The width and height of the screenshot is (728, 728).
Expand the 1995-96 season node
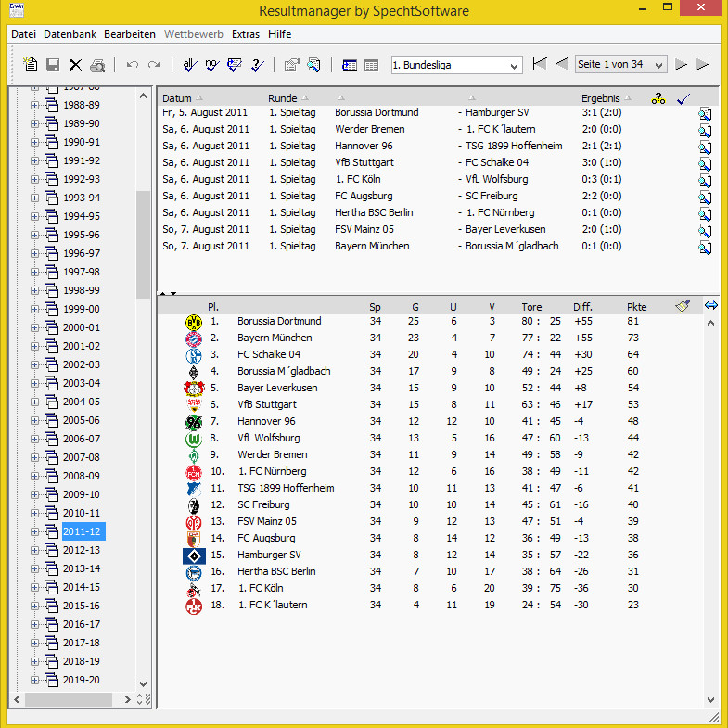coord(35,235)
